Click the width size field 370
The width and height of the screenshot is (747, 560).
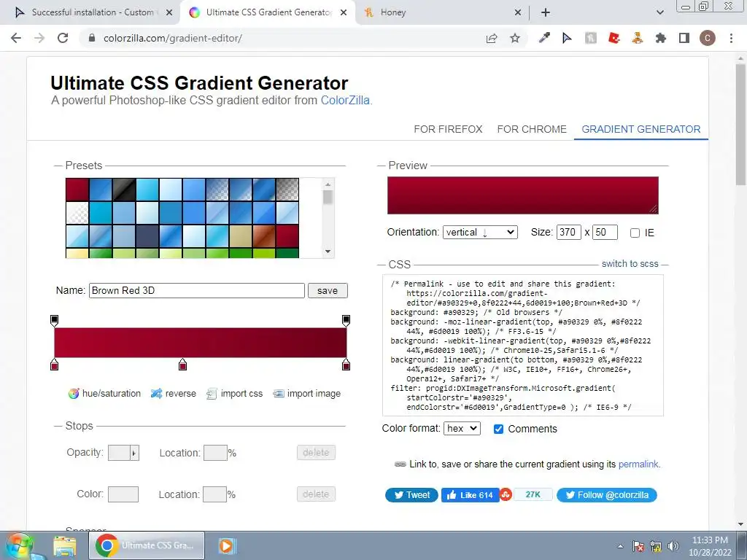pos(569,233)
